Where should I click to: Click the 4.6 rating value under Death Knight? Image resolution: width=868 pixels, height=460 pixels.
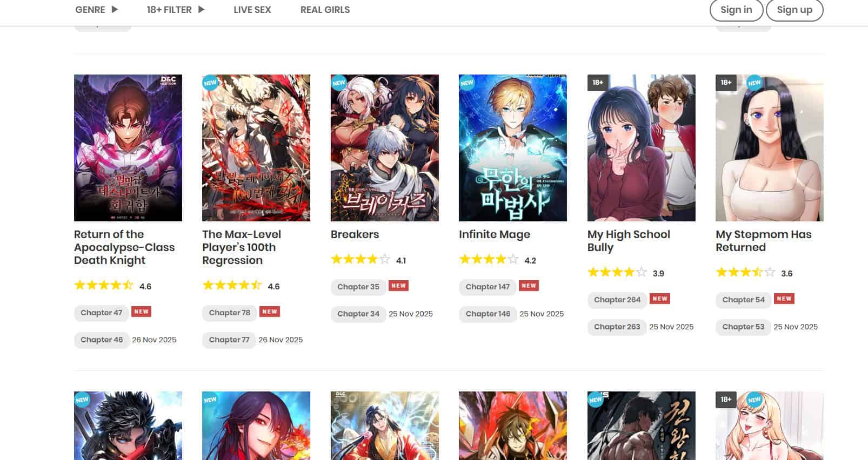(145, 287)
